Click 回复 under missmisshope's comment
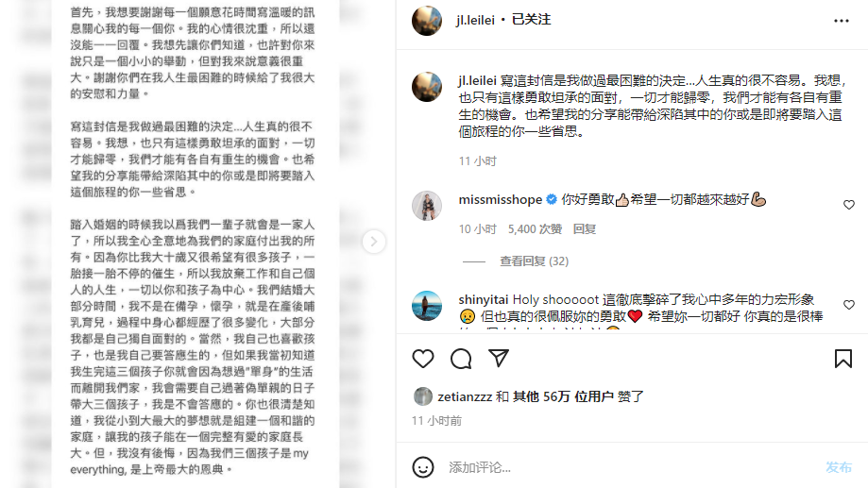The image size is (868, 488). click(584, 229)
